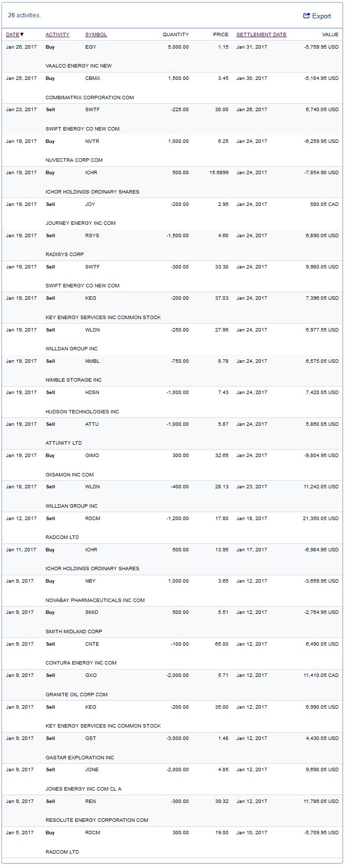The width and height of the screenshot is (347, 868).
Task: Click the Export label text
Action: point(321,16)
